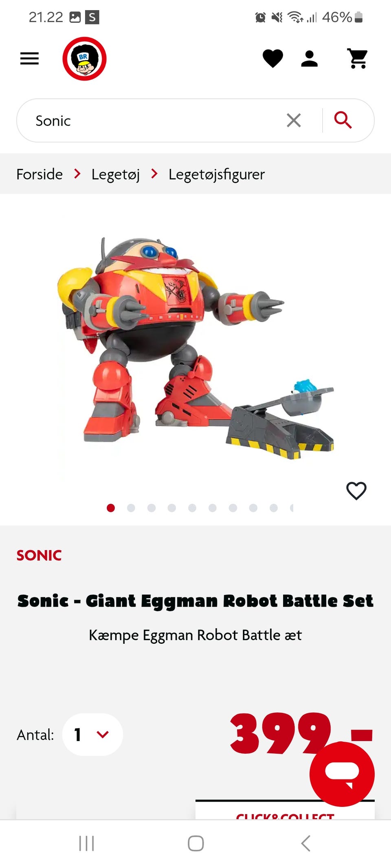This screenshot has height=868, width=391.
Task: Open the wishlist heart in header
Action: pos(272,58)
